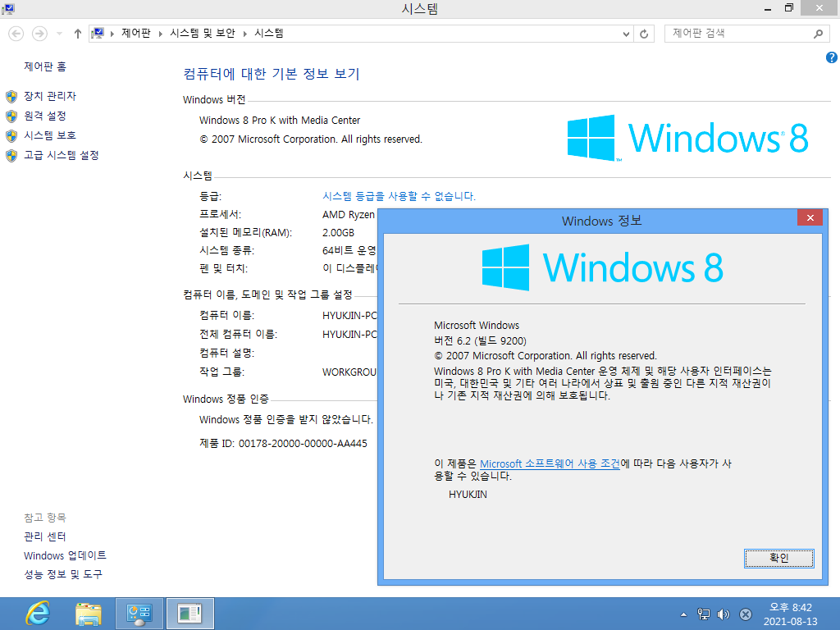
Task: Click the HYUKJIN user name in dialog
Action: tap(468, 495)
